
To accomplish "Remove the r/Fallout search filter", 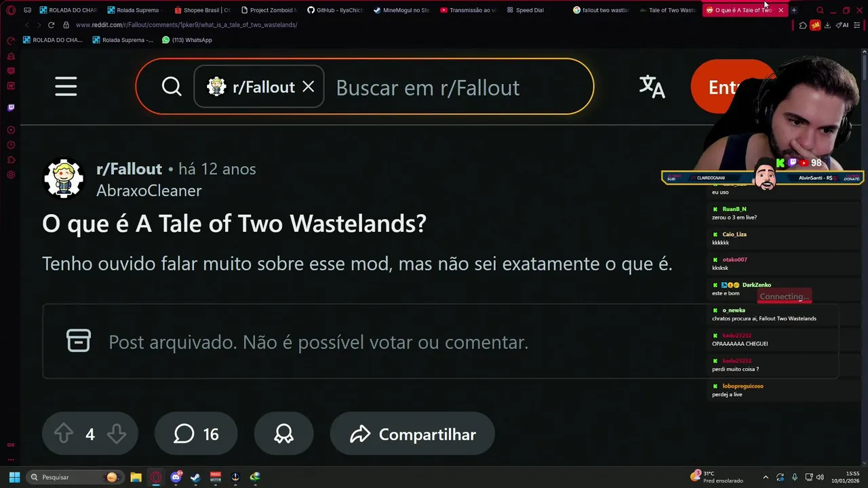I will (308, 87).
